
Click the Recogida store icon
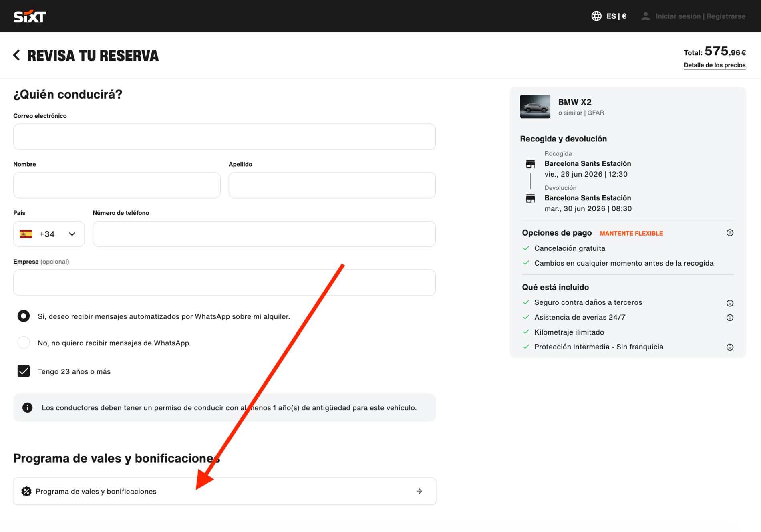pyautogui.click(x=530, y=164)
